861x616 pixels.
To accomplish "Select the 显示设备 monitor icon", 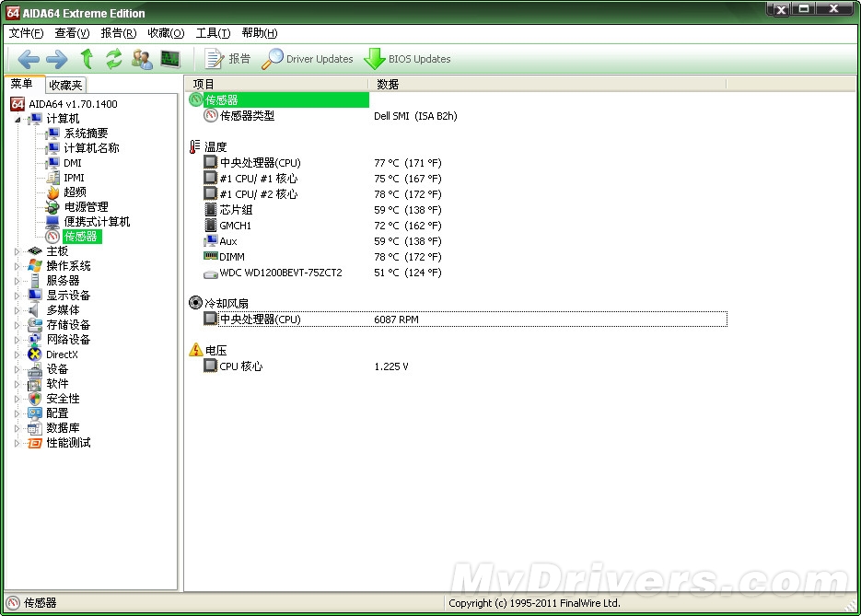I will [x=35, y=296].
